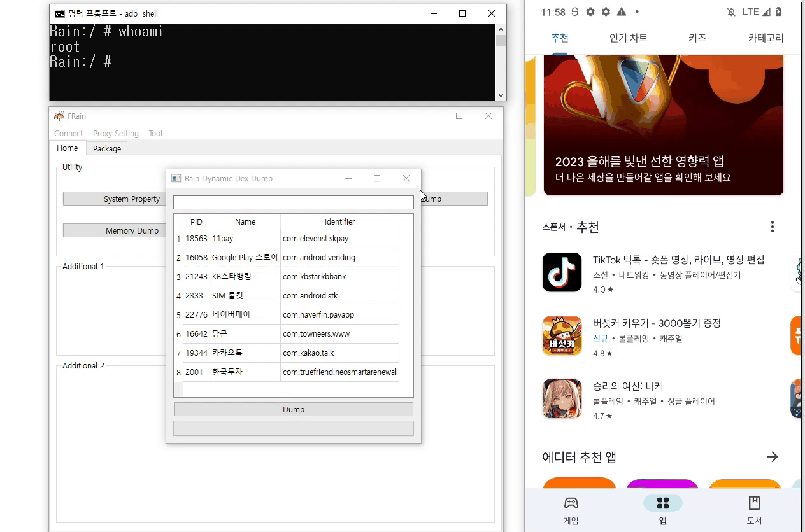Tap the 게임 gamepad icon in bottom navigation
The image size is (805, 532).
[571, 503]
